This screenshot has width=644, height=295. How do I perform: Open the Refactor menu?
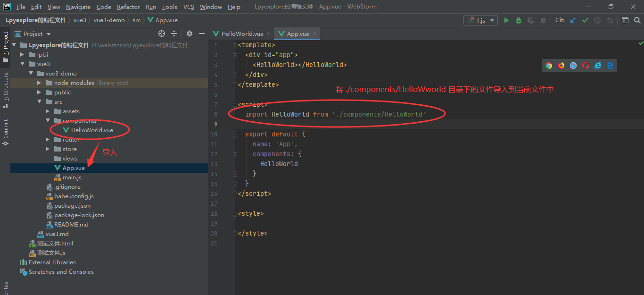click(128, 7)
